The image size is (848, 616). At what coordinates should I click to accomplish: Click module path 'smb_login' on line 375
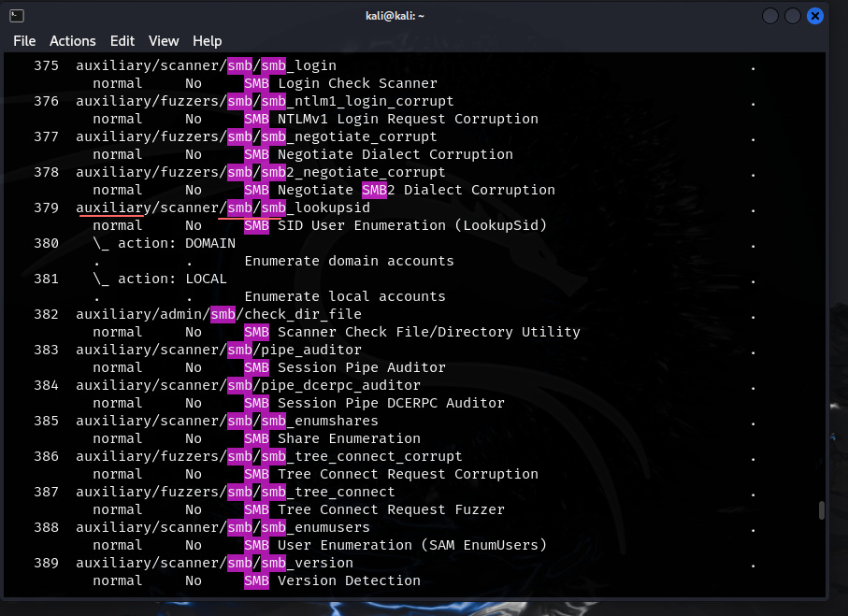(206, 66)
